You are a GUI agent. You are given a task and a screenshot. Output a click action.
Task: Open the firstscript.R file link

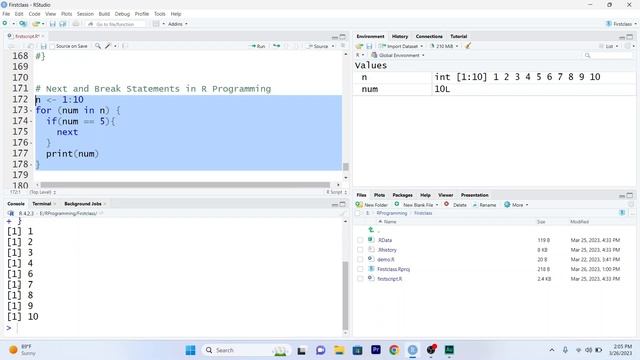pos(389,279)
